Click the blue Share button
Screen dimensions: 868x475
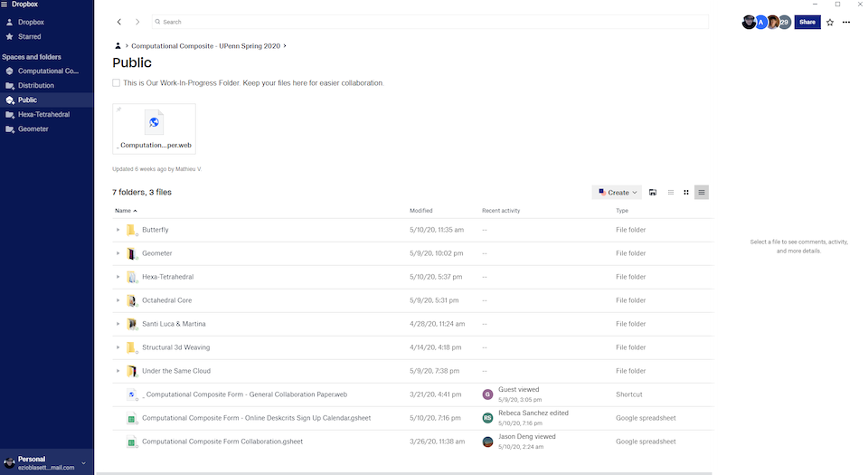tap(807, 22)
